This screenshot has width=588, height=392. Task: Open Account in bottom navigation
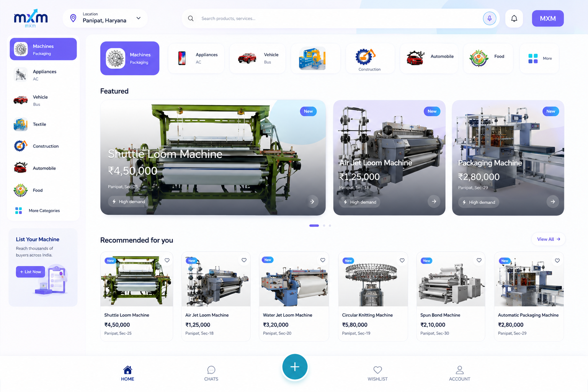point(459,373)
